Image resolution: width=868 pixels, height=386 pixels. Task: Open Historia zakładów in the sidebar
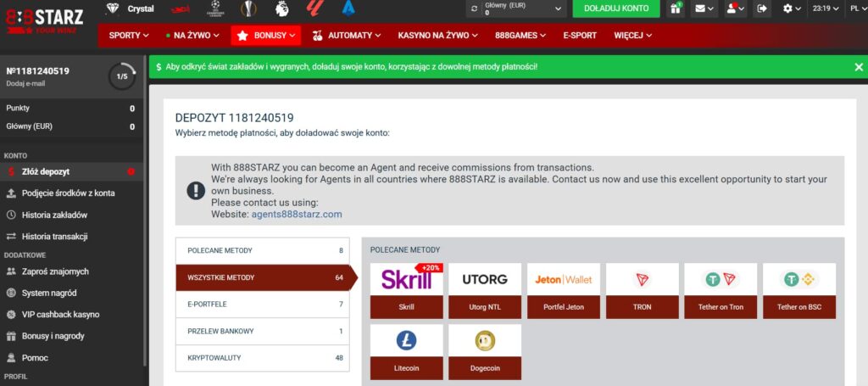coord(71,215)
